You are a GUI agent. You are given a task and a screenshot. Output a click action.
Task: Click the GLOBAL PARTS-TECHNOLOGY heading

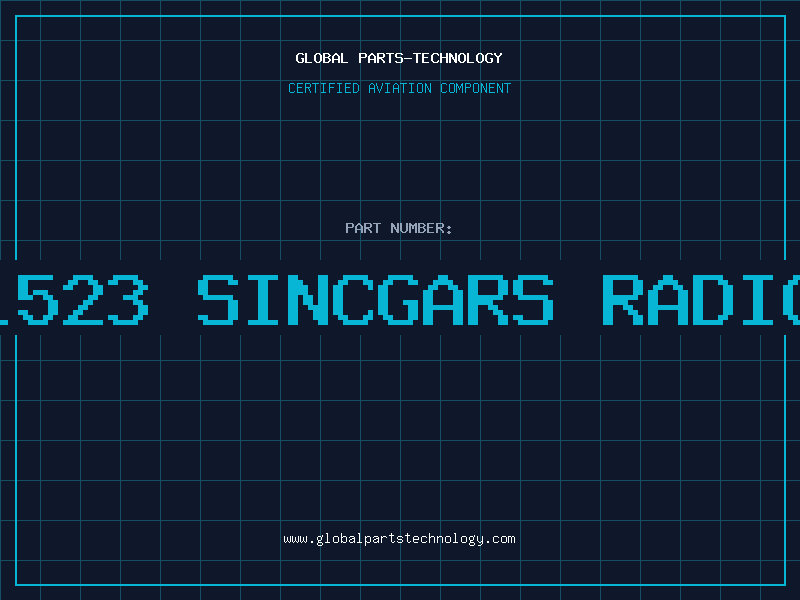(x=399, y=58)
